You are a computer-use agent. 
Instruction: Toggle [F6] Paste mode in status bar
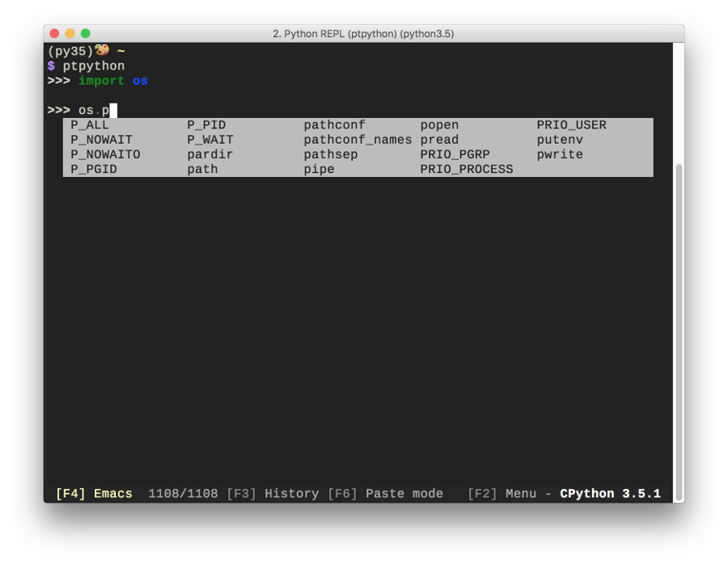[385, 493]
